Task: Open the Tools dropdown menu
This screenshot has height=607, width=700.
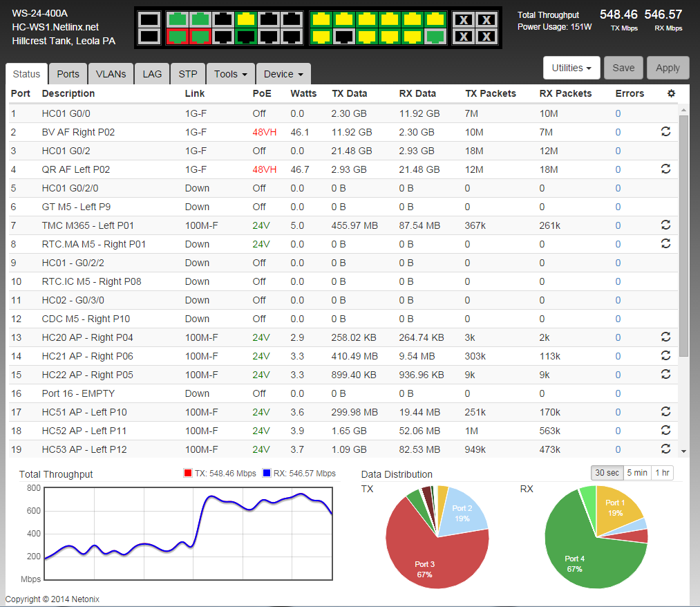Action: pyautogui.click(x=230, y=74)
